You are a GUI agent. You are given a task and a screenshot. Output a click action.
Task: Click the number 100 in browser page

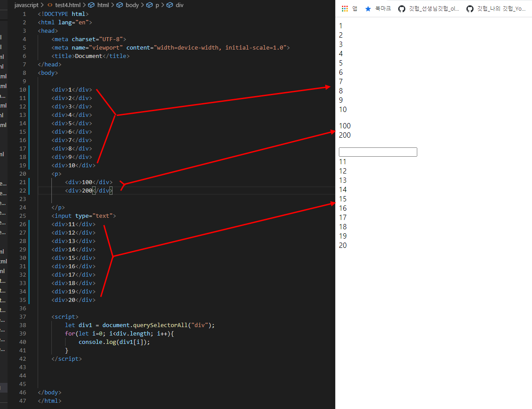click(x=345, y=126)
